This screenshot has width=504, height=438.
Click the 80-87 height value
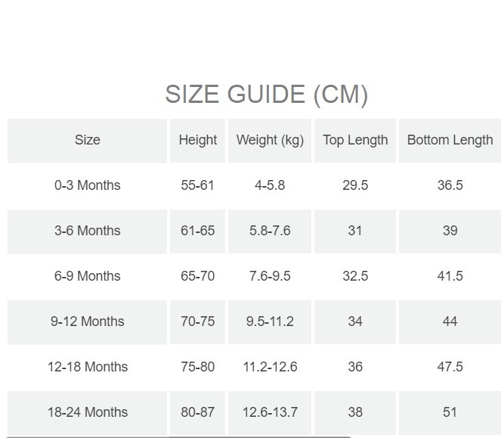click(197, 412)
